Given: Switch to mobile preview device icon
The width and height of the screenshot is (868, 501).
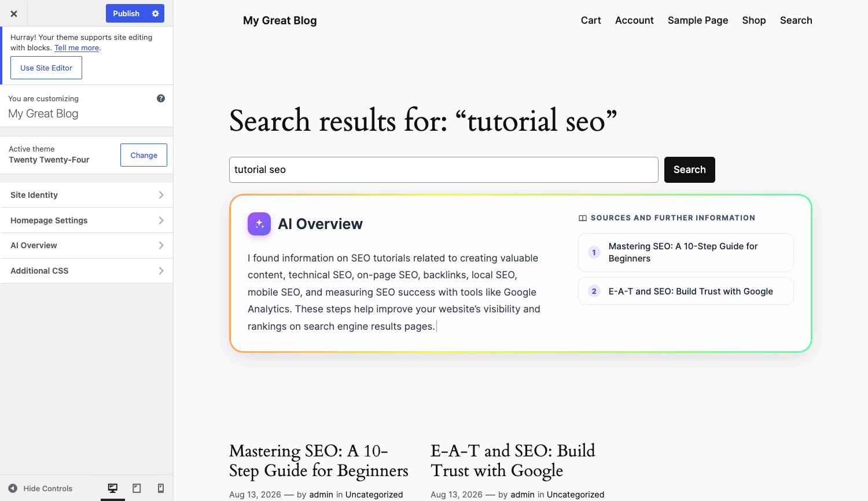Looking at the screenshot, I should tap(161, 488).
